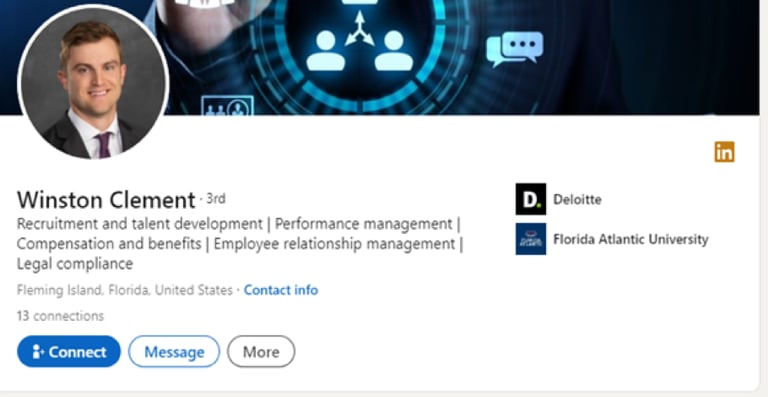
Task: Select the right person silhouette in banner
Action: tap(394, 51)
